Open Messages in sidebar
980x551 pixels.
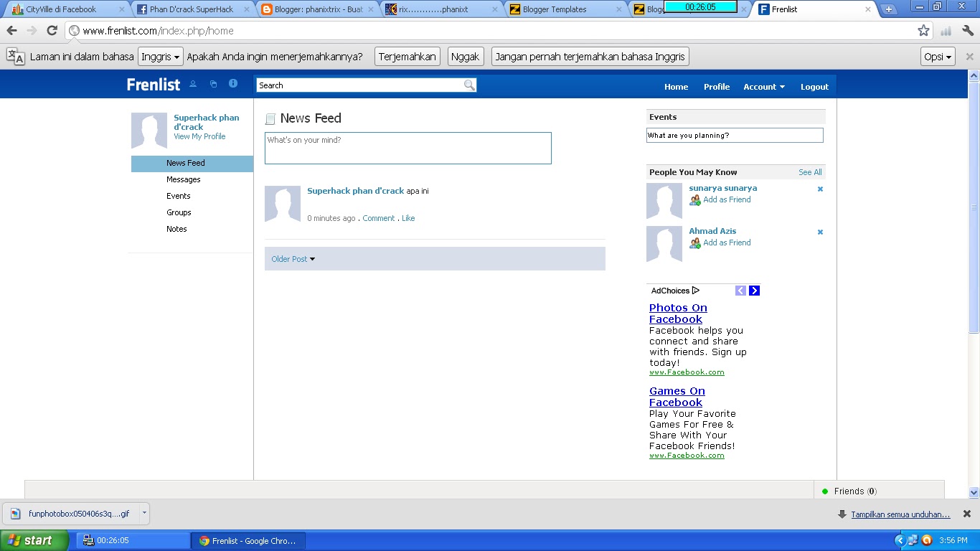(184, 180)
